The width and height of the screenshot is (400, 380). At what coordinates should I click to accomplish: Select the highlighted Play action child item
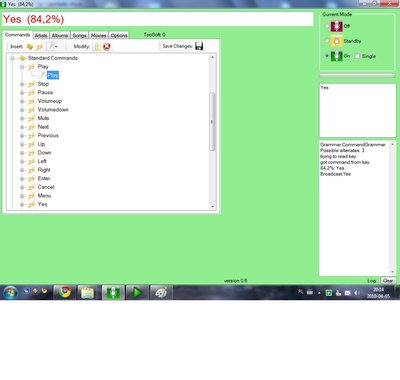tap(53, 75)
